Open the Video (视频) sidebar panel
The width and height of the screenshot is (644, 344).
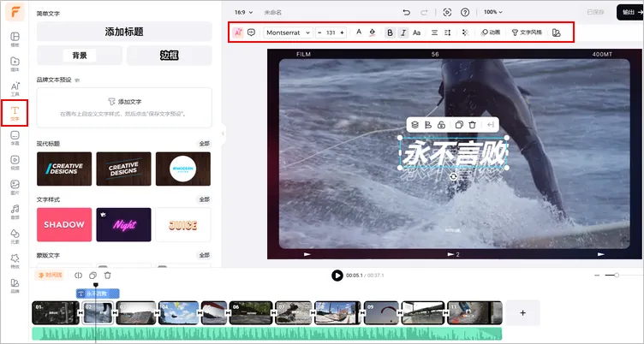pyautogui.click(x=15, y=162)
